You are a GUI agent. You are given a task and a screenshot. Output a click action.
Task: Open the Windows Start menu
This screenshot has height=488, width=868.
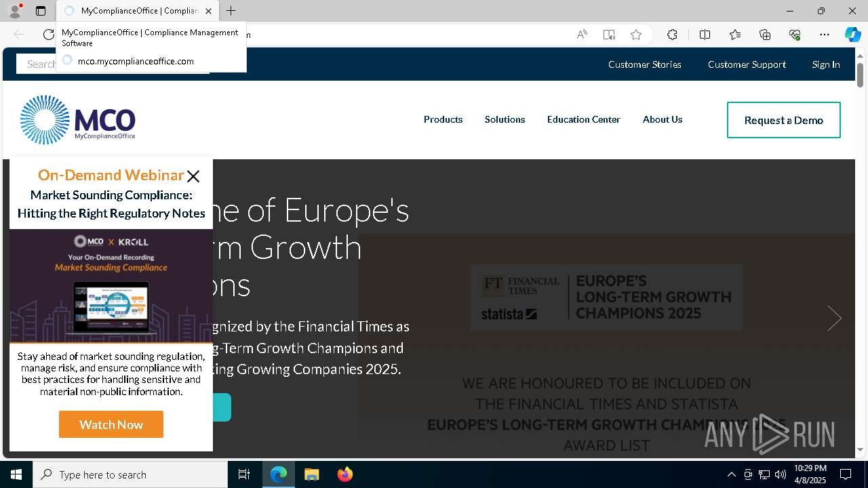coord(16,474)
